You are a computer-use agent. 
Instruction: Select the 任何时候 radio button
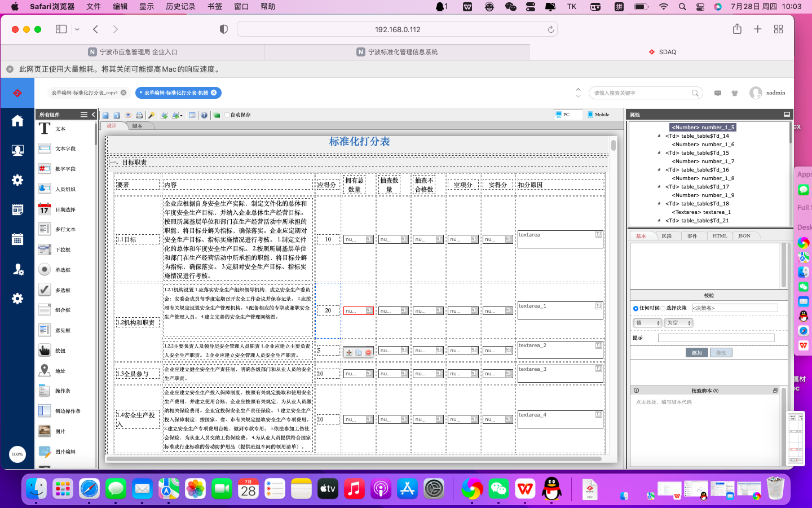click(x=636, y=308)
